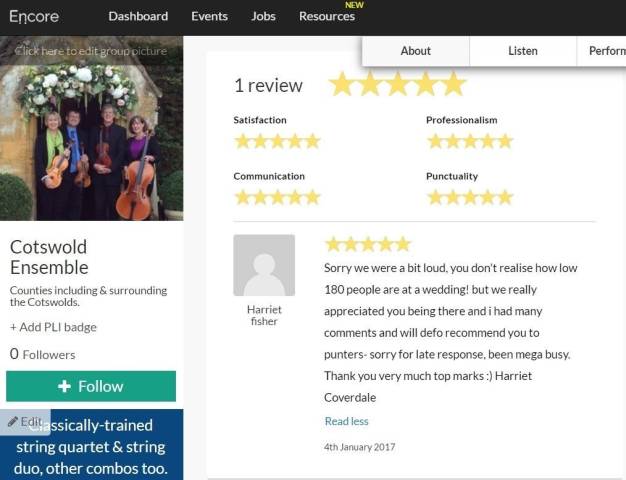Click Harriet fisher's reviewer avatar
This screenshot has height=480, width=626.
[264, 265]
